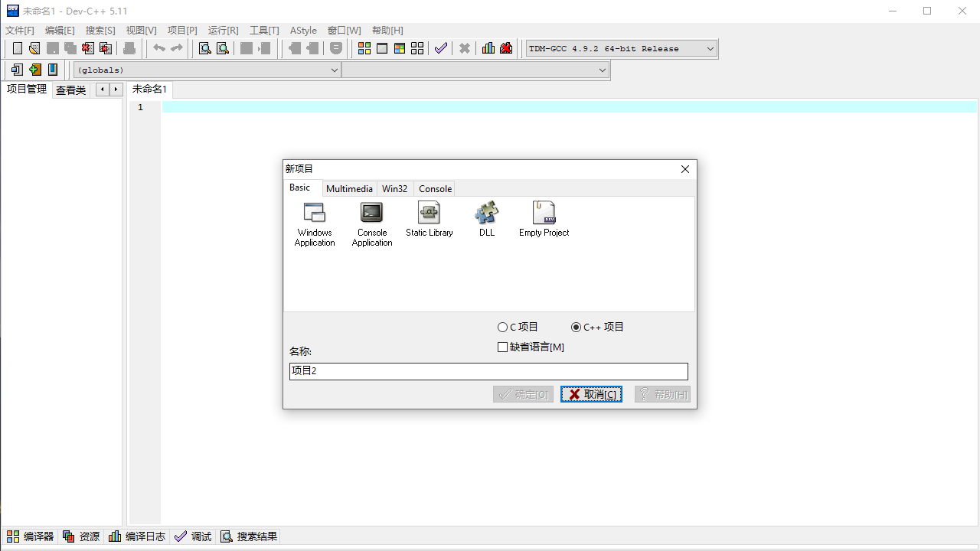The height and width of the screenshot is (551, 980).
Task: Open the (globals) dropdown list
Action: click(335, 70)
